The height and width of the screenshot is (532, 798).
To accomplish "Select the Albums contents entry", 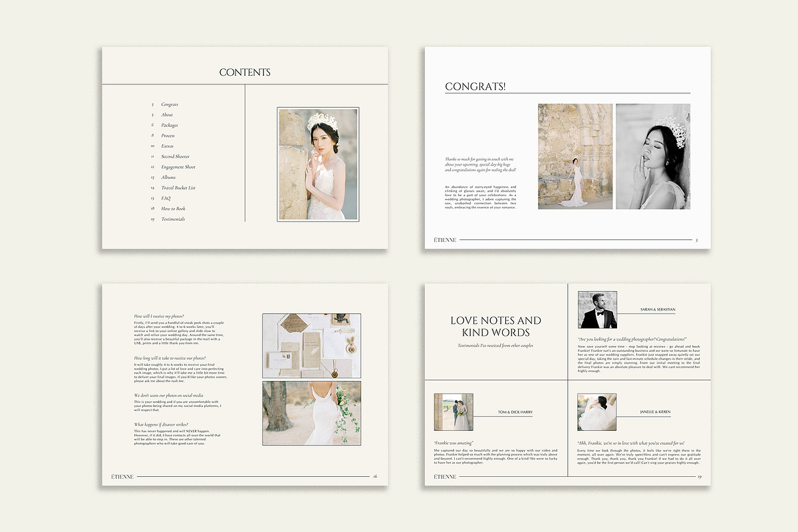I will coord(168,178).
